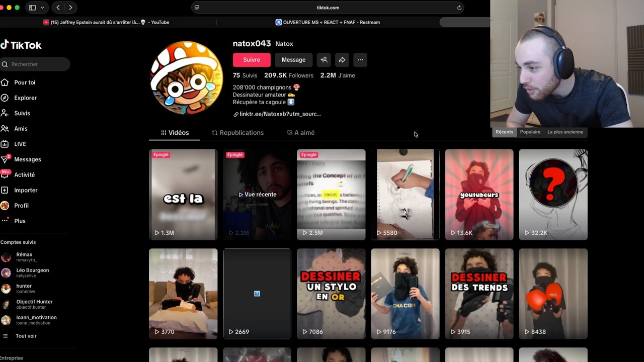Open the Dessiner des trends video
Viewport: 644px width, 362px height.
pos(479,294)
